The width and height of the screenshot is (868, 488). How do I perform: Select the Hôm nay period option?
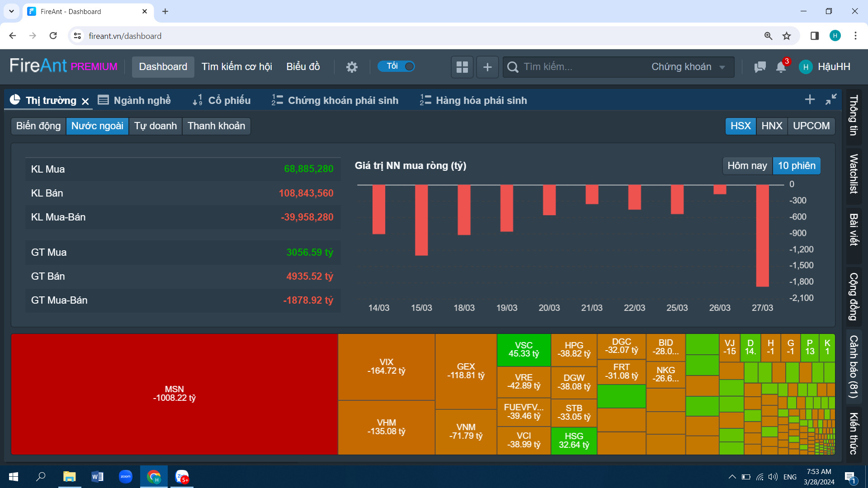(x=747, y=166)
